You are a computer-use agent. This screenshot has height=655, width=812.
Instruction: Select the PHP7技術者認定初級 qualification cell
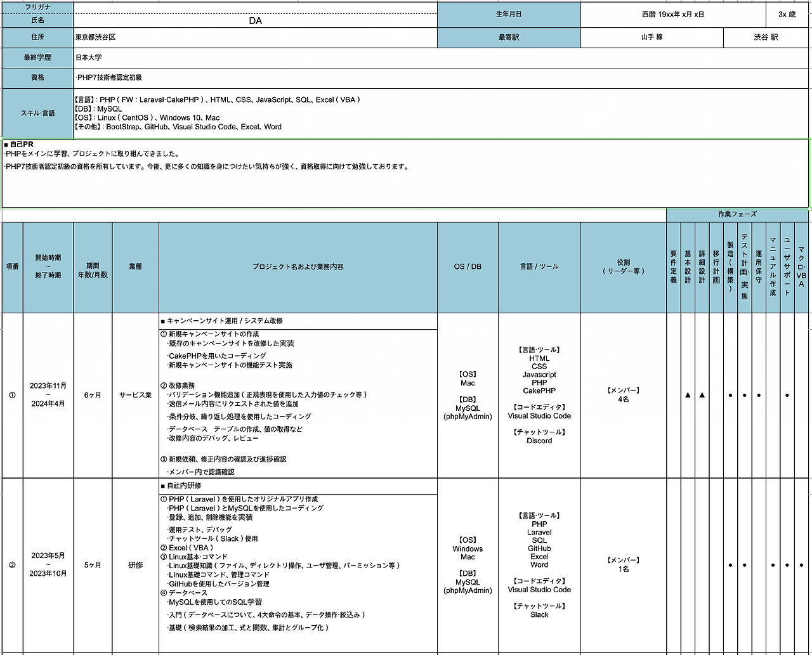441,77
